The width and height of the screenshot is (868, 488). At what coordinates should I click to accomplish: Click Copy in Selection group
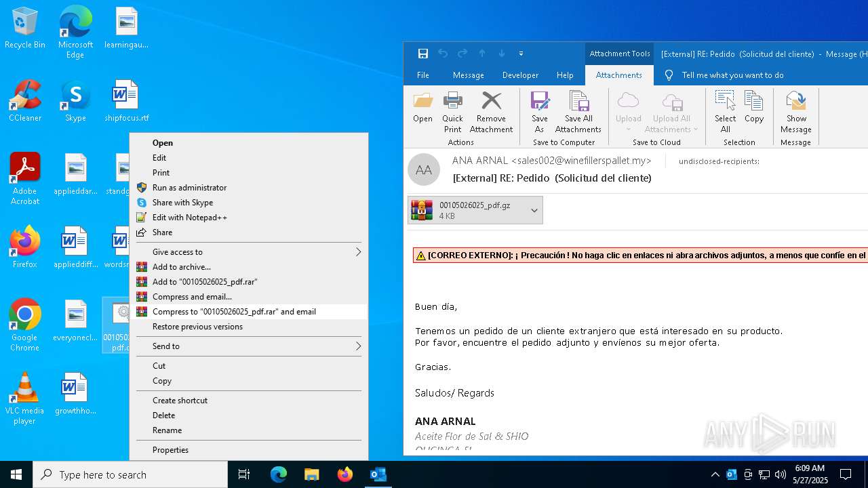[754, 108]
